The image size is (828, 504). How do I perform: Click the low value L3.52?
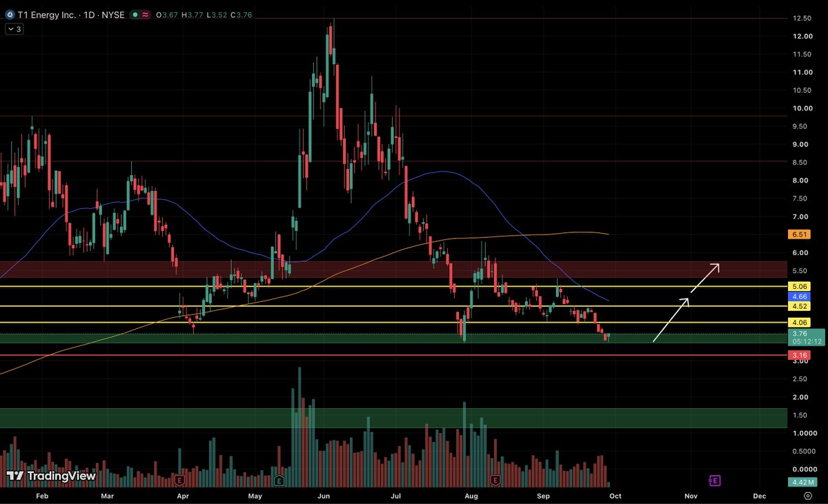217,14
